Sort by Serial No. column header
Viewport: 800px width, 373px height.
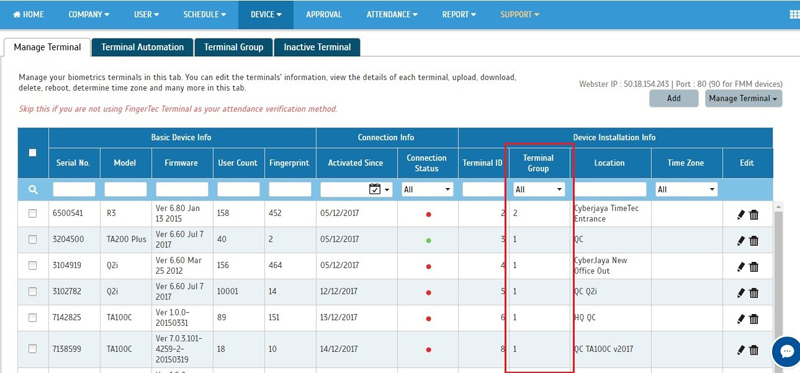click(x=74, y=163)
